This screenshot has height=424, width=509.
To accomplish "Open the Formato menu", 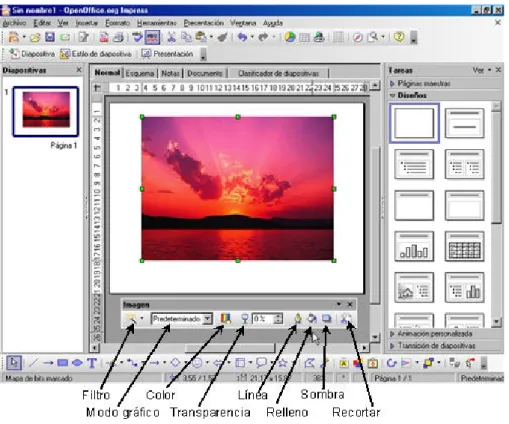I will [117, 23].
